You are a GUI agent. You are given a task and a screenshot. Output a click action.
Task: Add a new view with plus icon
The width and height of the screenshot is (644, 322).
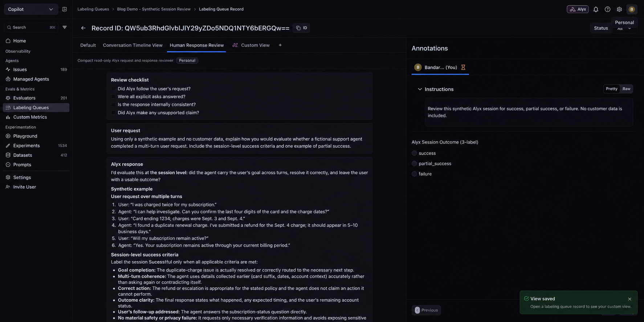pos(280,45)
